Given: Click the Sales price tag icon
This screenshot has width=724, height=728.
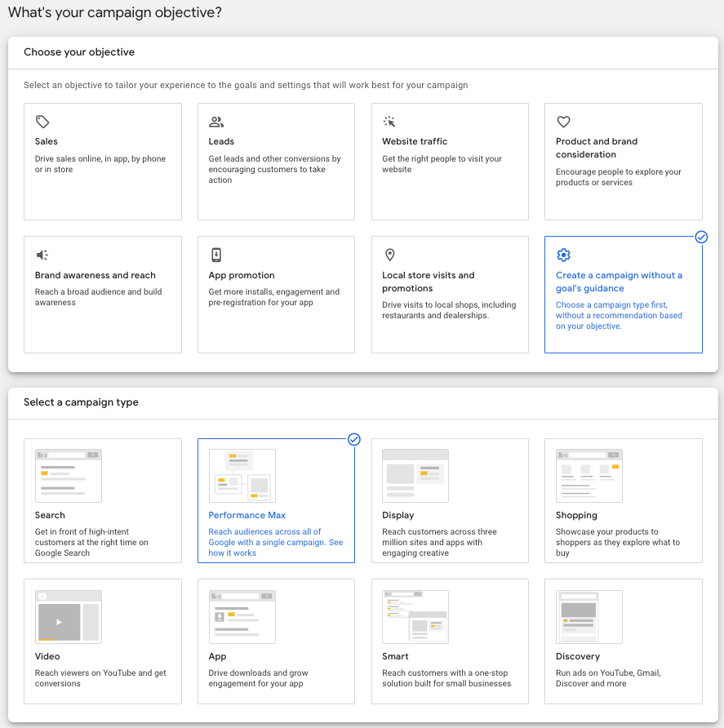Looking at the screenshot, I should (x=42, y=122).
